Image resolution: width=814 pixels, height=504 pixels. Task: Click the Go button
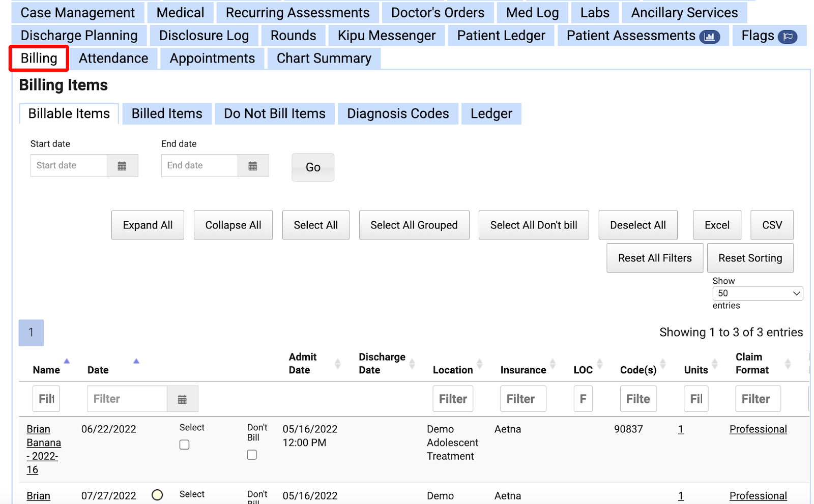313,167
